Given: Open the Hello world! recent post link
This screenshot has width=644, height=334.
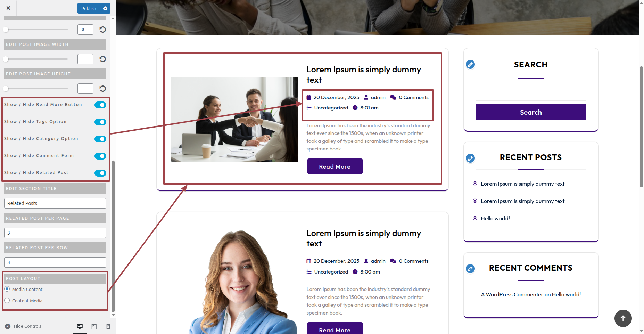Looking at the screenshot, I should (x=495, y=218).
